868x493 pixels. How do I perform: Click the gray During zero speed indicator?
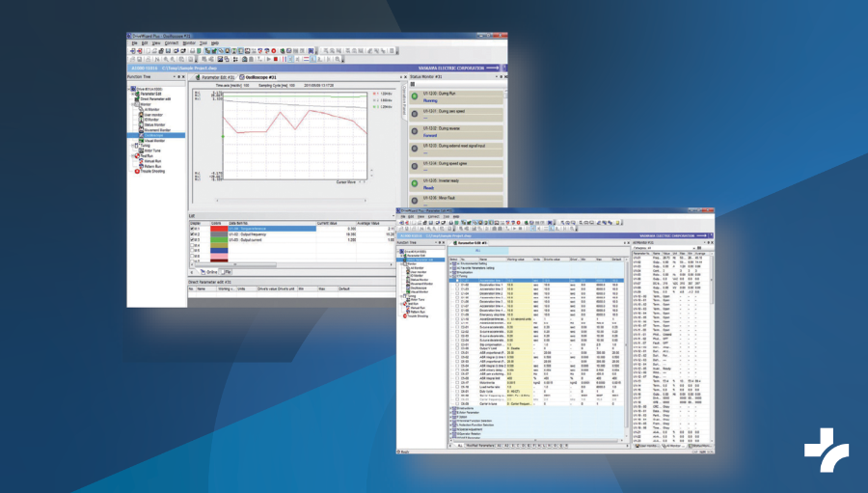point(415,114)
